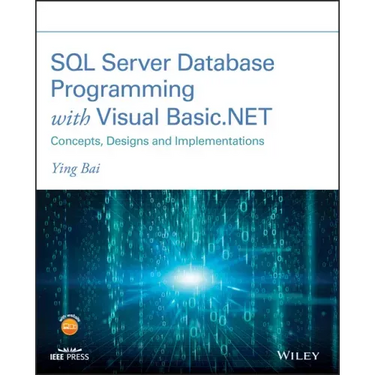This screenshot has width=375, height=375.
Task: Click the Wiley publisher logo
Action: coord(298,355)
